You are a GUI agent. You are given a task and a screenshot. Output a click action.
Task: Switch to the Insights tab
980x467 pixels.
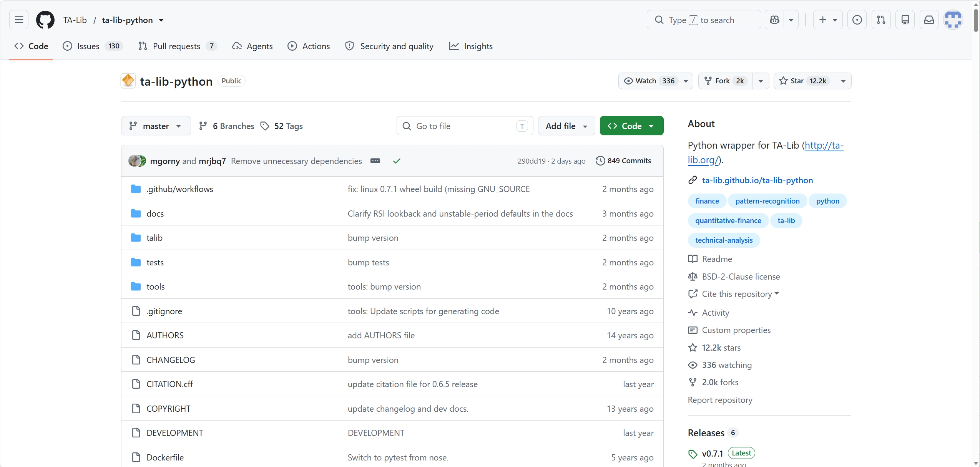coord(471,46)
